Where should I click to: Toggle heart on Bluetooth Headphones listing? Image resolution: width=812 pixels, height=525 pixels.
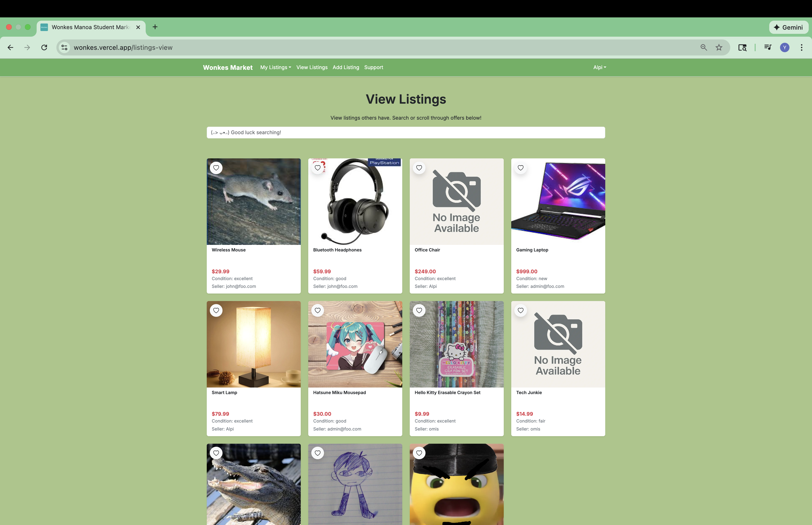pos(318,168)
